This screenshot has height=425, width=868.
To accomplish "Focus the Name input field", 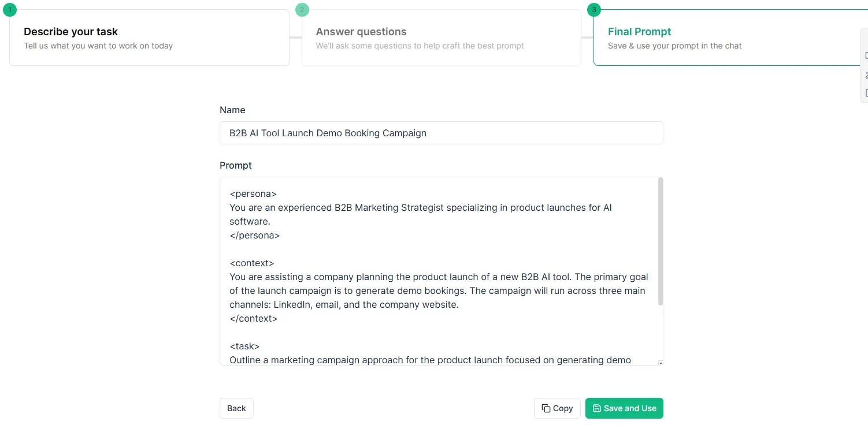I will pyautogui.click(x=441, y=133).
